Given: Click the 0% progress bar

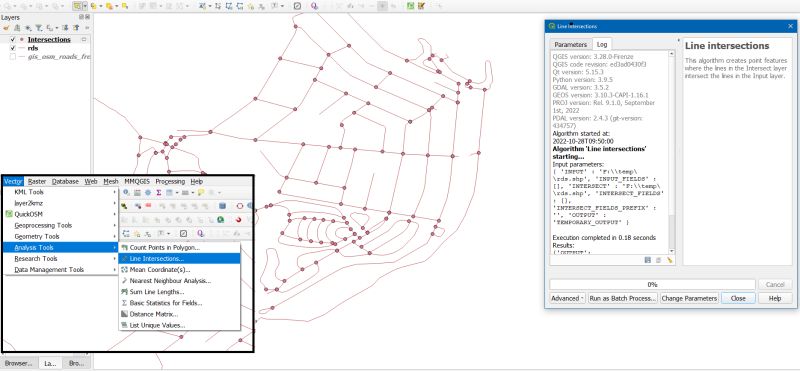Looking at the screenshot, I should coord(652,284).
